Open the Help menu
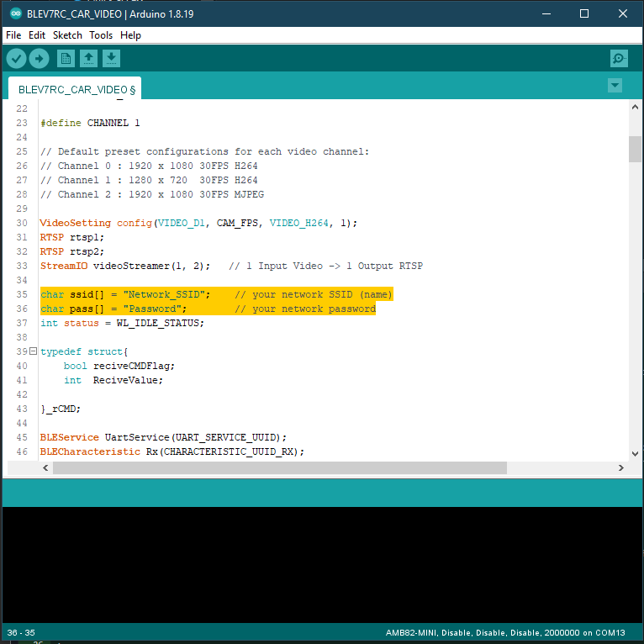 pyautogui.click(x=130, y=35)
